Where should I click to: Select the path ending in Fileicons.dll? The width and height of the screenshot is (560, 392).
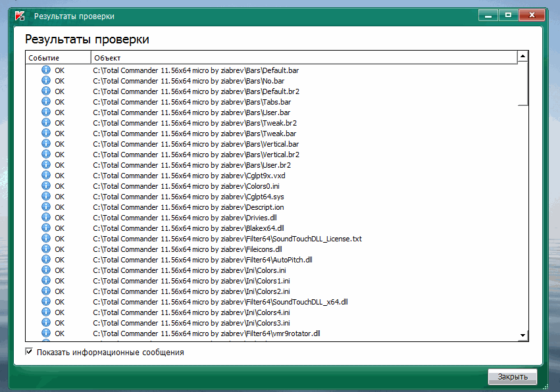pos(187,249)
